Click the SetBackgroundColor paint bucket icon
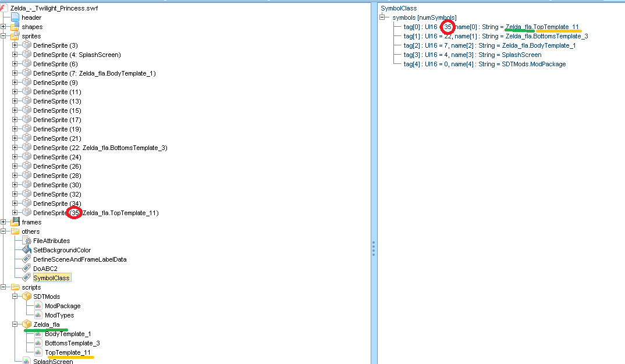The image size is (625, 364). [26, 250]
